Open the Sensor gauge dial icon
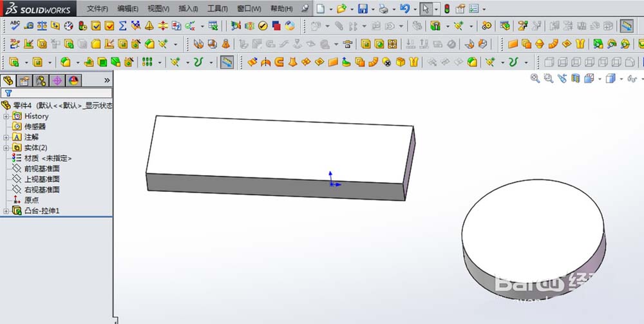Screen dimensions: 644x324 pos(69,26)
